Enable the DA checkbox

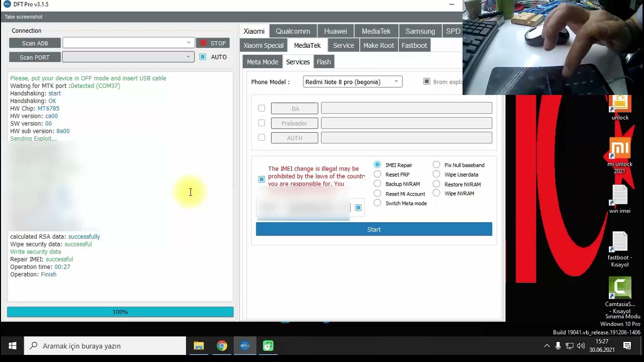pyautogui.click(x=262, y=108)
